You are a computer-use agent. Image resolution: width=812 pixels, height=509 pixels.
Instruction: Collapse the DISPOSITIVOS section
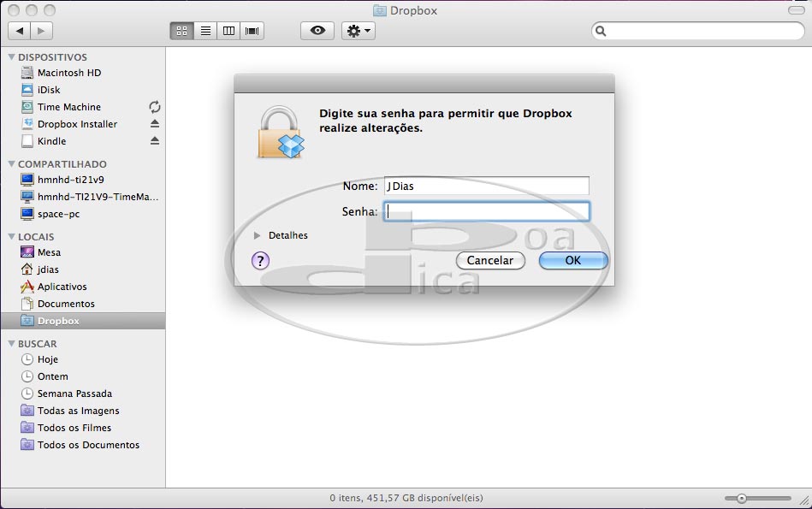[11, 57]
